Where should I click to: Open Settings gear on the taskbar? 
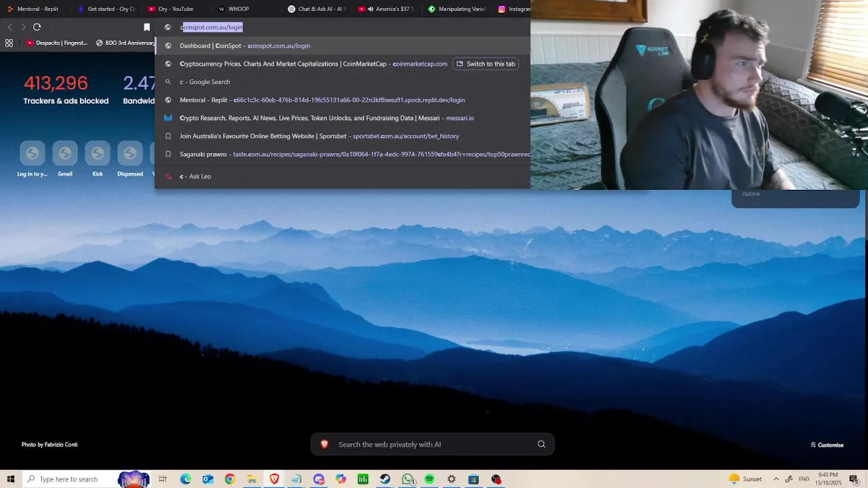click(x=451, y=479)
